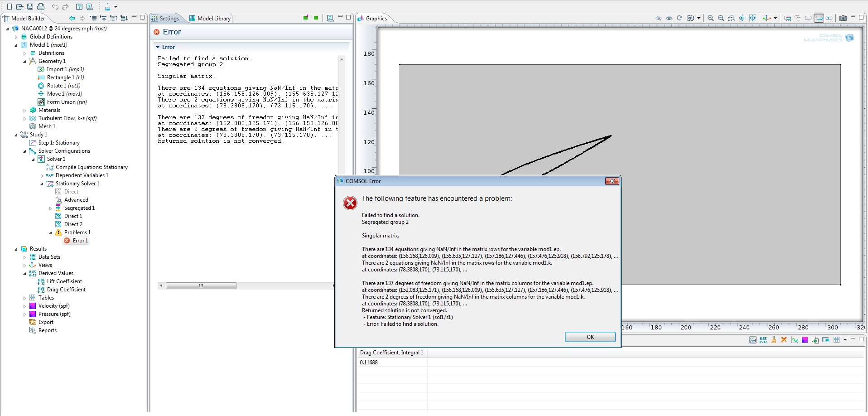Image resolution: width=868 pixels, height=416 pixels.
Task: Open the results table dropdown arrow
Action: click(x=845, y=340)
